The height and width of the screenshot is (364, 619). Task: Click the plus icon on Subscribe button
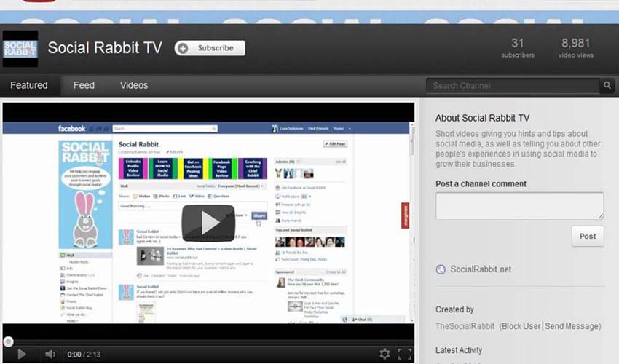(x=183, y=48)
